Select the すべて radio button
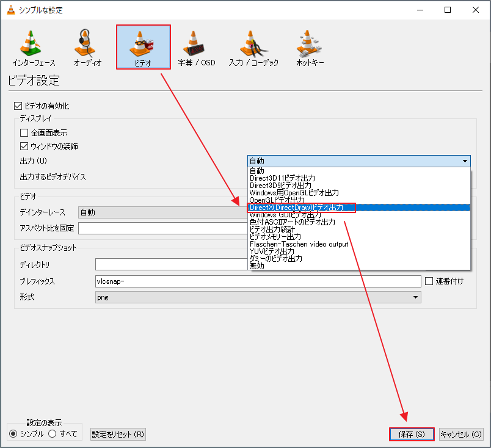Image resolution: width=491 pixels, height=448 pixels. point(53,434)
